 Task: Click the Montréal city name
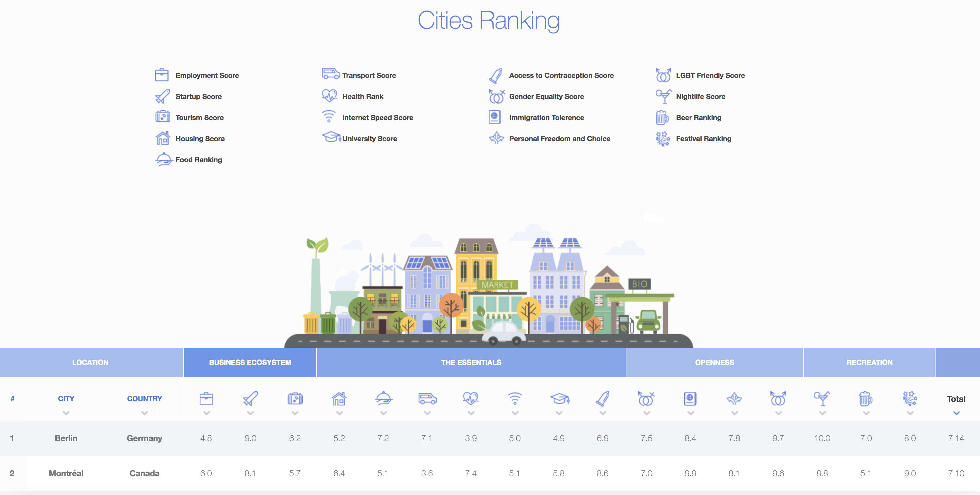coord(66,473)
